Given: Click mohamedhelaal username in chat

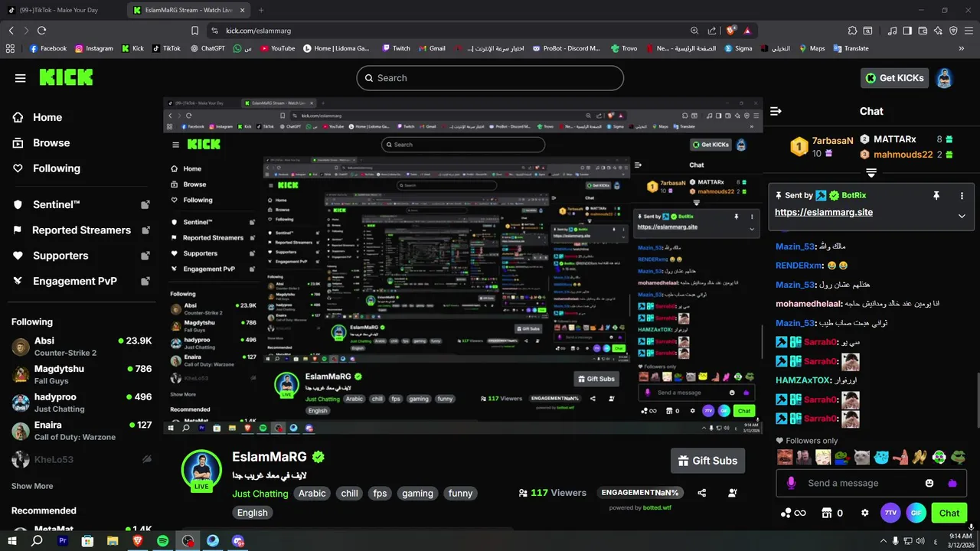Looking at the screenshot, I should (808, 304).
